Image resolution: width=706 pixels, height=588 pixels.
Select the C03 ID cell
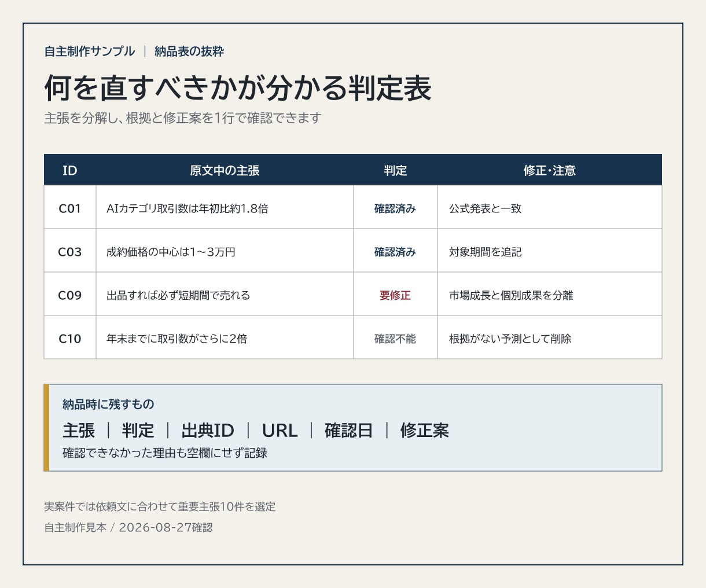click(70, 252)
